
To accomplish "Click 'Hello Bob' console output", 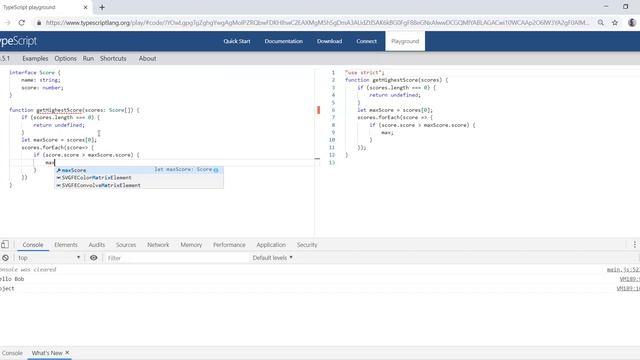I will (12, 279).
